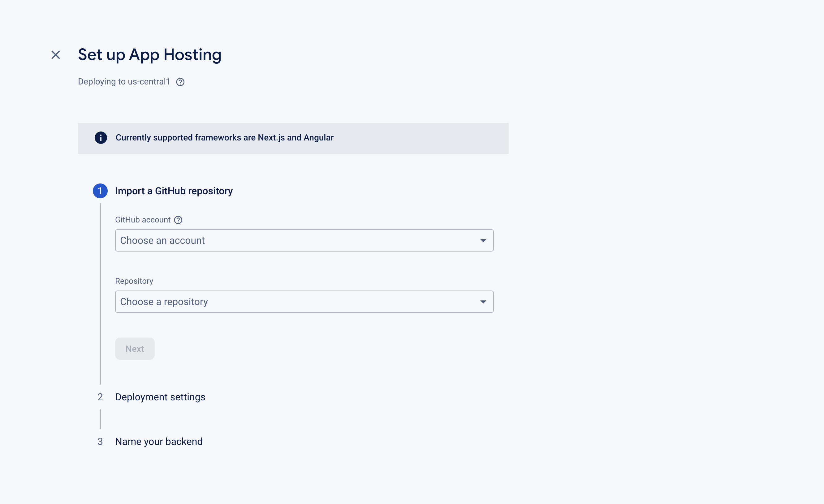Viewport: 824px width, 504px height.
Task: Click the frameworks info banner text
Action: coord(224,137)
